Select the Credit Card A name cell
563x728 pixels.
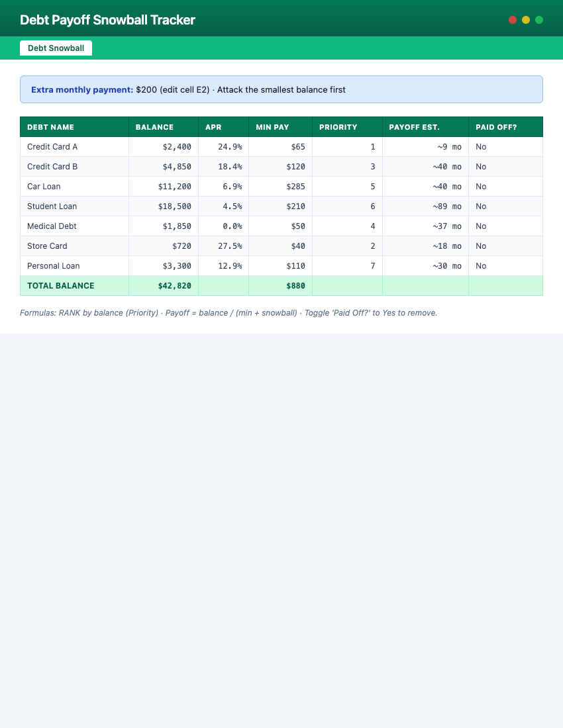[74, 147]
